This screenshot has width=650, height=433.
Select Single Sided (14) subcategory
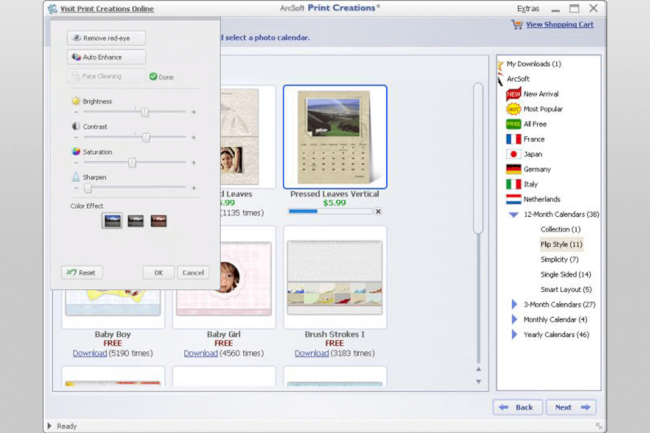coord(565,274)
